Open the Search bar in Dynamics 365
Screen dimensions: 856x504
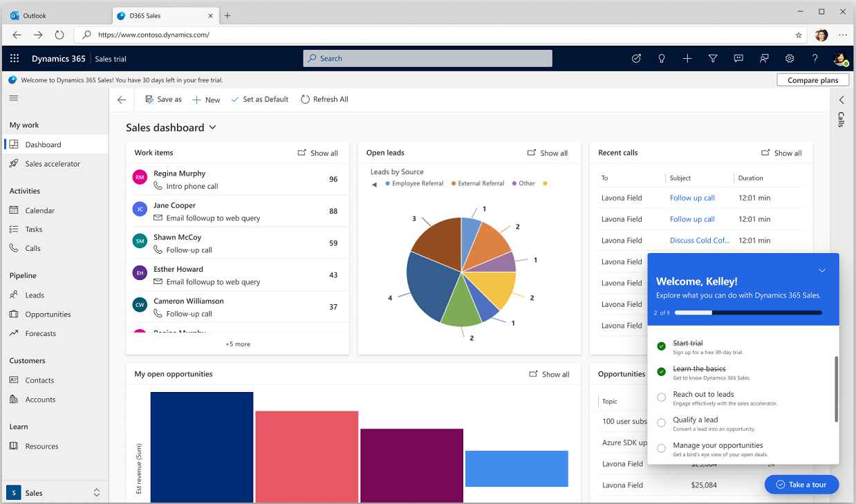(x=427, y=58)
